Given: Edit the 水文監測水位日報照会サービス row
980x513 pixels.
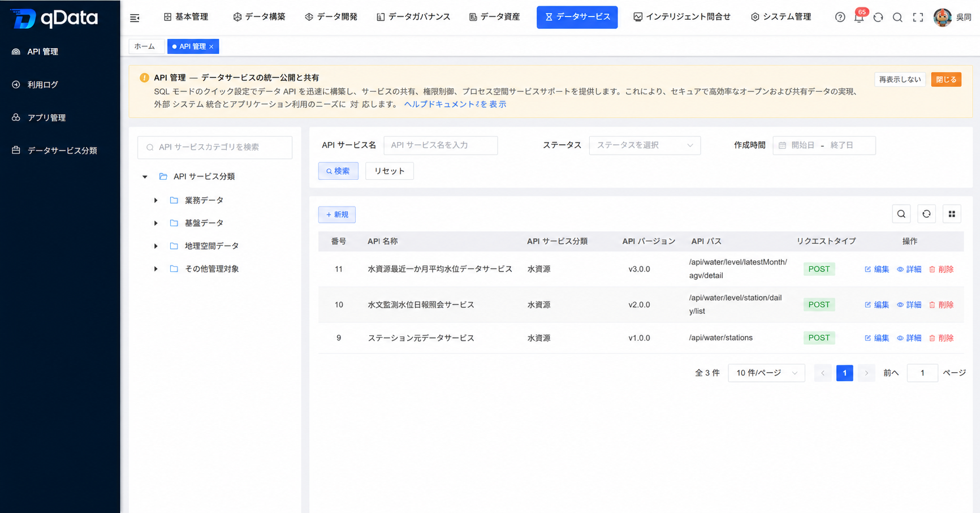Looking at the screenshot, I should tap(877, 305).
